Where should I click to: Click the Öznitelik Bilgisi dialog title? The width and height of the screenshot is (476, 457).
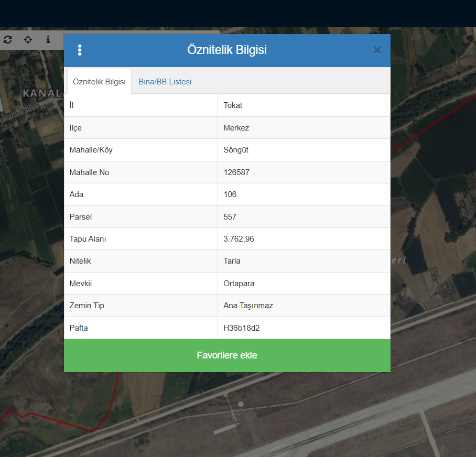click(227, 50)
